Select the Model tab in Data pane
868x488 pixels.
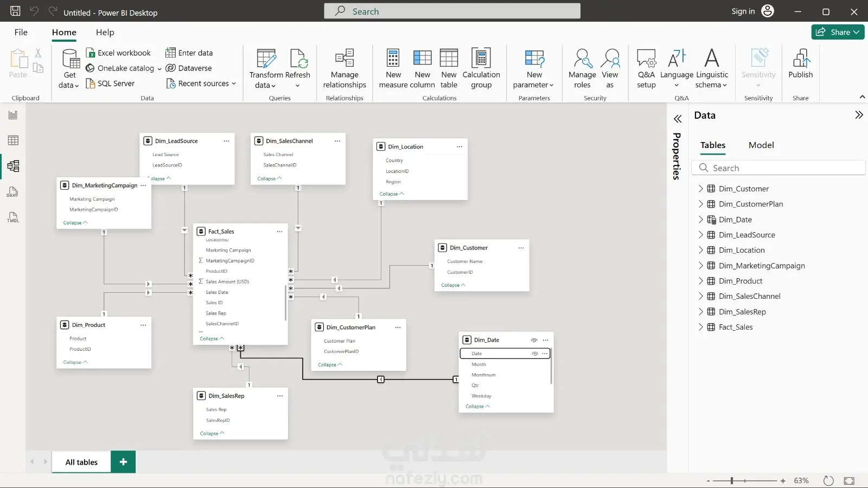pos(761,145)
